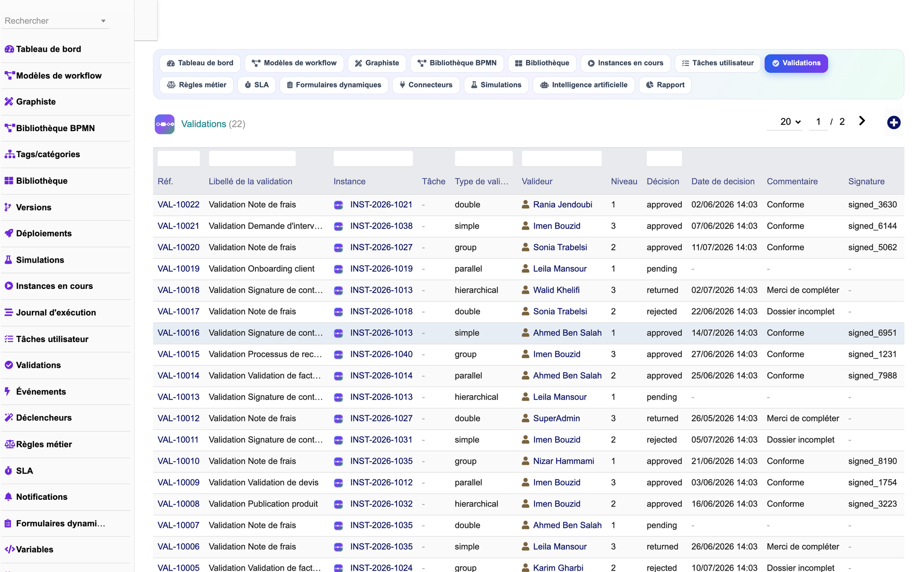Open Déploiements sidebar item
This screenshot has width=924, height=572.
pyautogui.click(x=38, y=234)
